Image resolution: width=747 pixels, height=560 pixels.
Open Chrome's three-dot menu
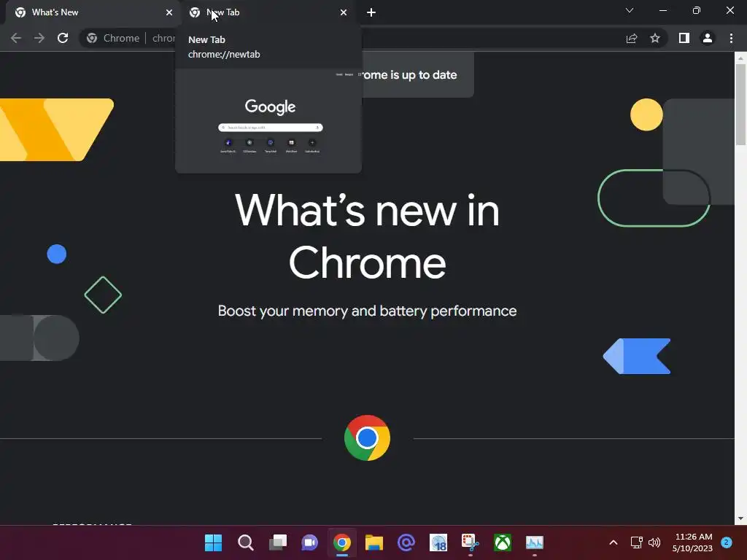(x=731, y=38)
